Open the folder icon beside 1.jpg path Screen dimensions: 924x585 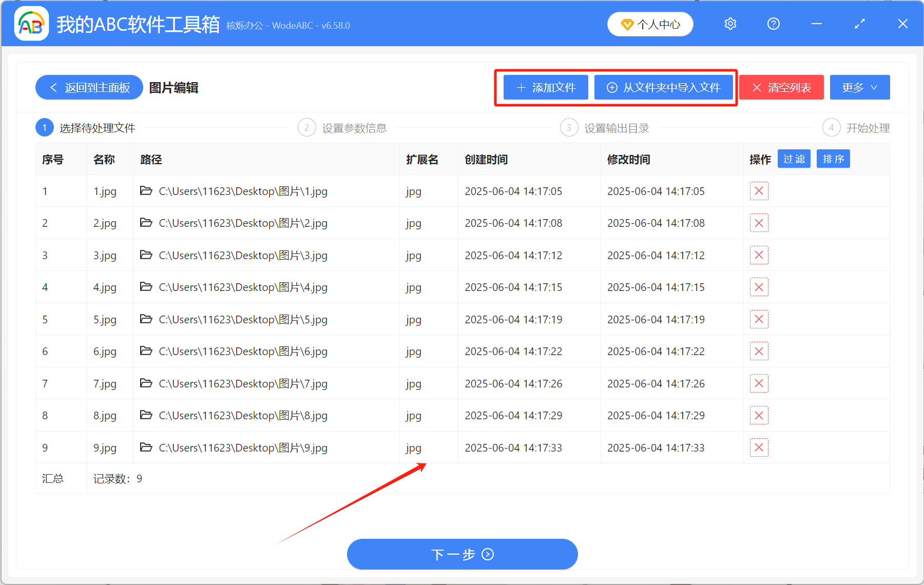pos(146,191)
